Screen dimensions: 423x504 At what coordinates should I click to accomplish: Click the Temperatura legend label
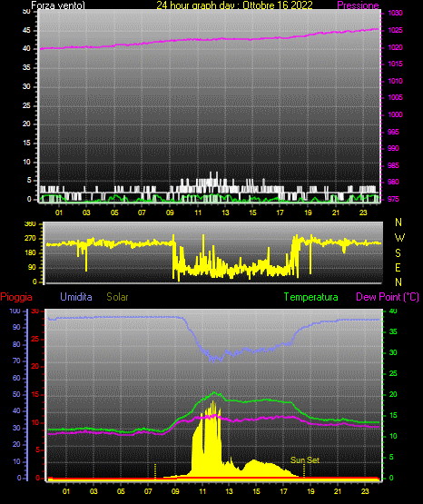(311, 297)
